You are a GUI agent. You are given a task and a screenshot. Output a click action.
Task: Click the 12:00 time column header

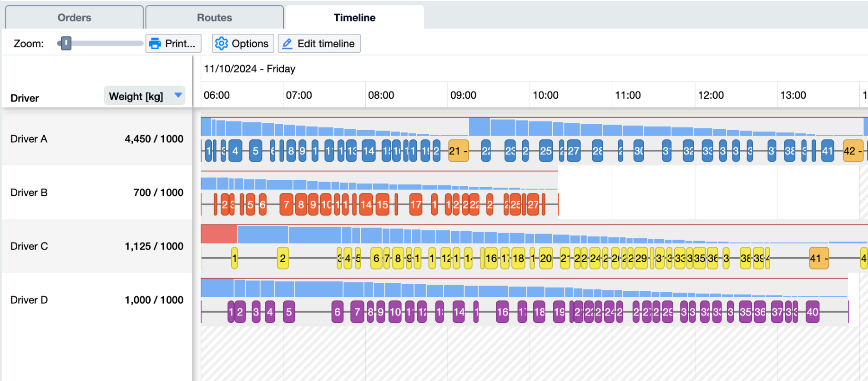pyautogui.click(x=711, y=95)
